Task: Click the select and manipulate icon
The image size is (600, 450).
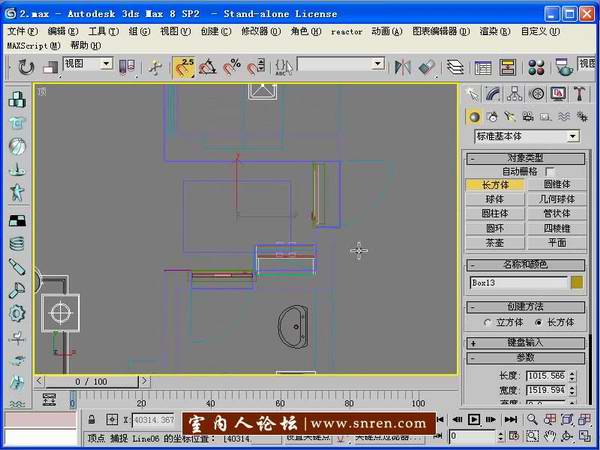Action: [155, 67]
